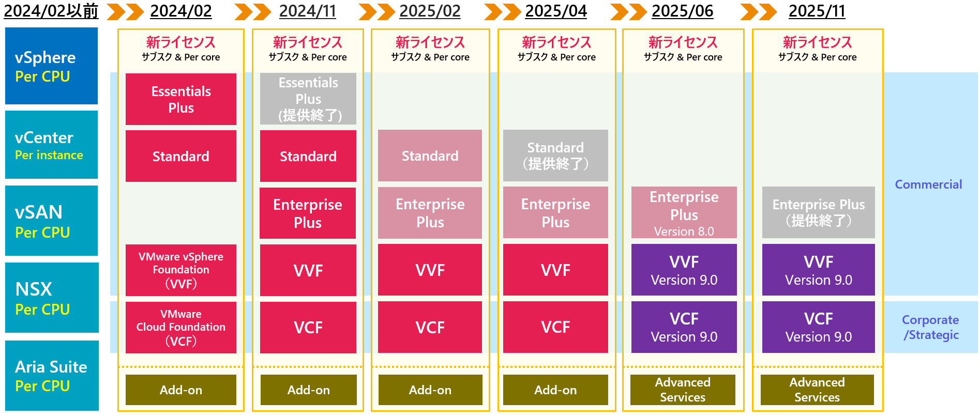Viewport: 980px width, 417px height.
Task: Click the gray Essentials Plus (提供終了) box
Action: tap(308, 99)
